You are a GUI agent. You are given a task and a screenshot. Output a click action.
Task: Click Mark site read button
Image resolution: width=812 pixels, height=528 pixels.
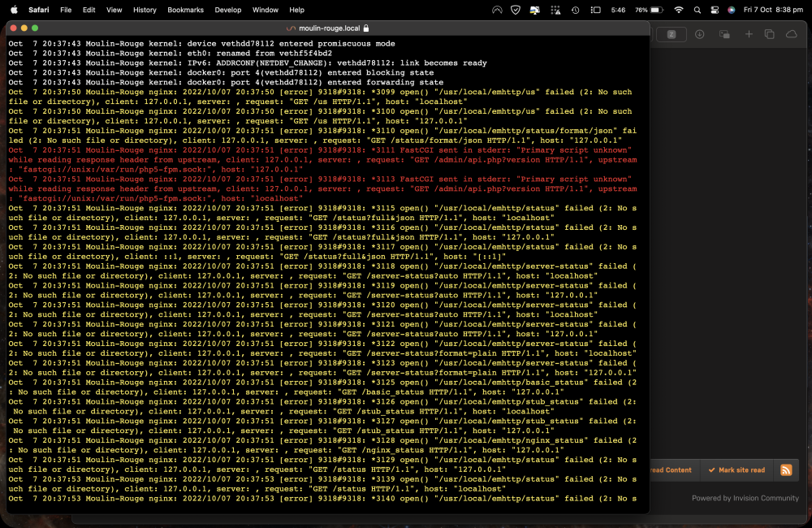pos(736,470)
